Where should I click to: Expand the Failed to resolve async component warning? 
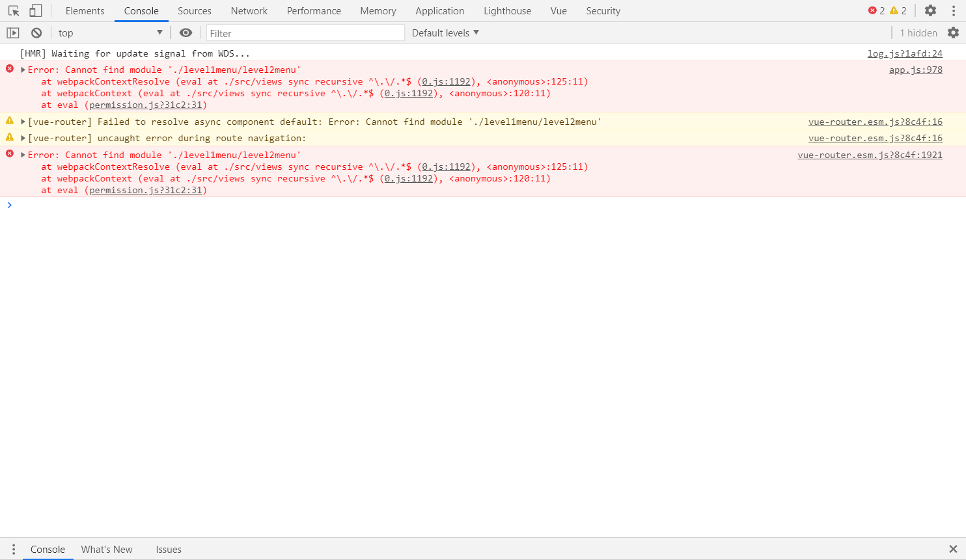pyautogui.click(x=23, y=122)
